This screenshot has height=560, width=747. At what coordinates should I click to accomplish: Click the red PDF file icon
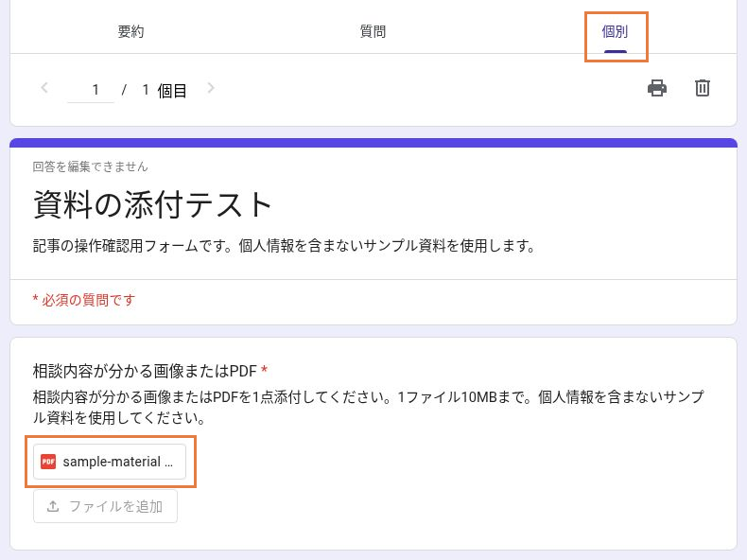click(48, 462)
